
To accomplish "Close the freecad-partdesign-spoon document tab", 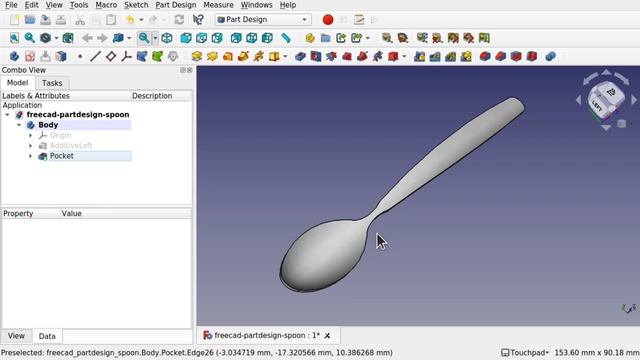I will coord(327,336).
